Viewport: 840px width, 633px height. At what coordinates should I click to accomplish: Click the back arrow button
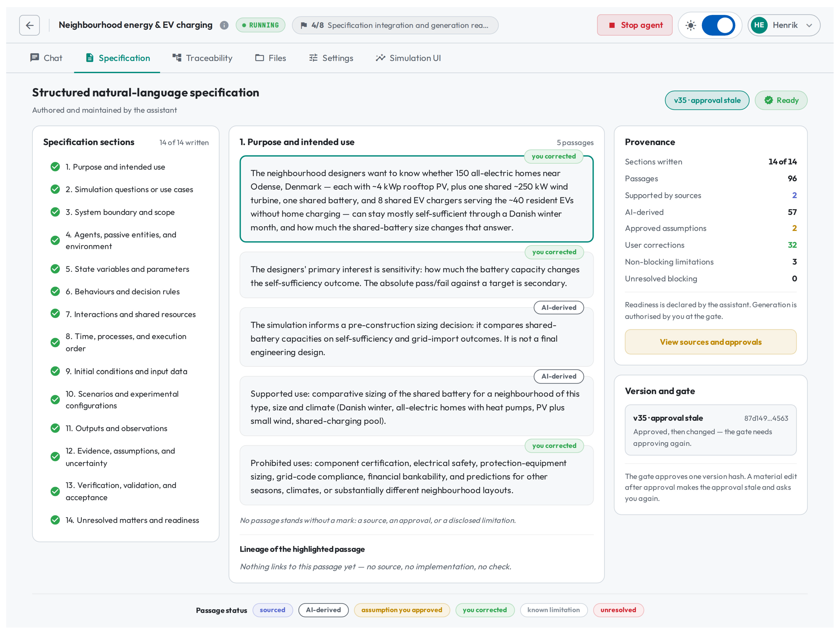30,25
